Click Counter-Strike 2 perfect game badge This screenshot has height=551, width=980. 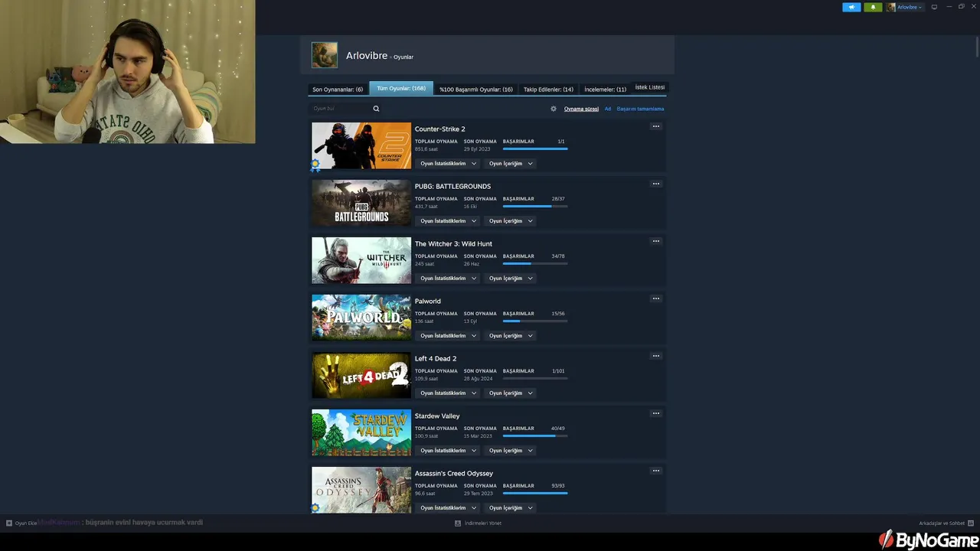click(x=315, y=165)
